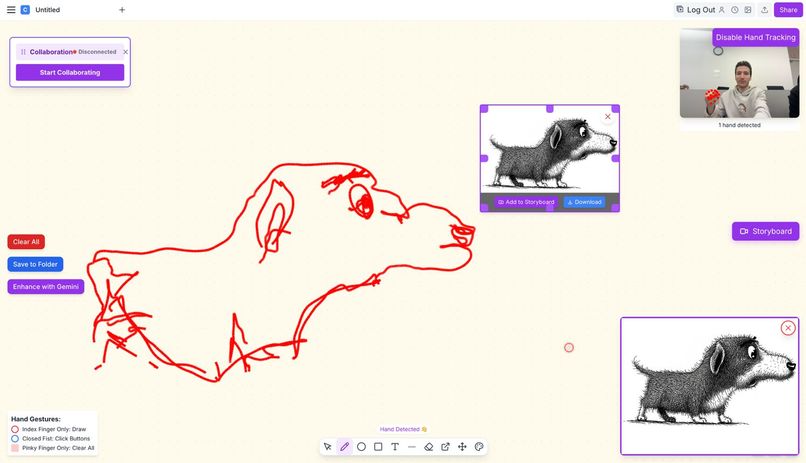
Task: Click the Share button
Action: pos(788,10)
